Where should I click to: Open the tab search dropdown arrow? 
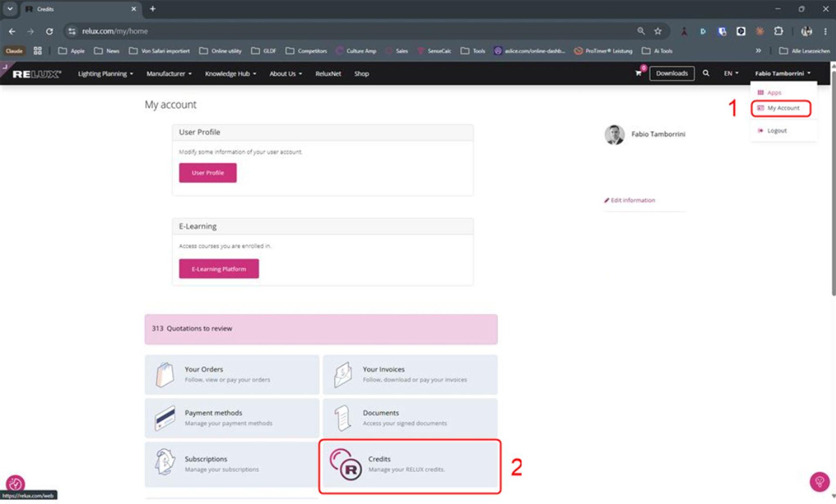point(10,9)
